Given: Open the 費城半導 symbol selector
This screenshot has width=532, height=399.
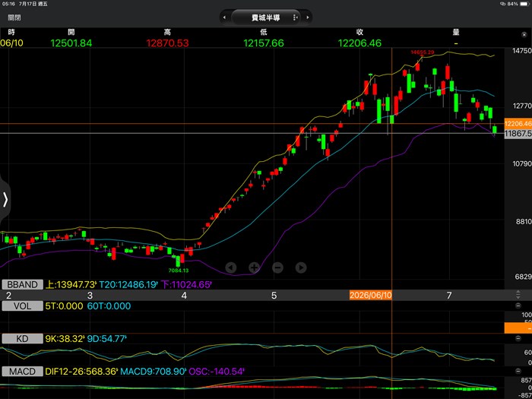Looking at the screenshot, I should pos(266,17).
